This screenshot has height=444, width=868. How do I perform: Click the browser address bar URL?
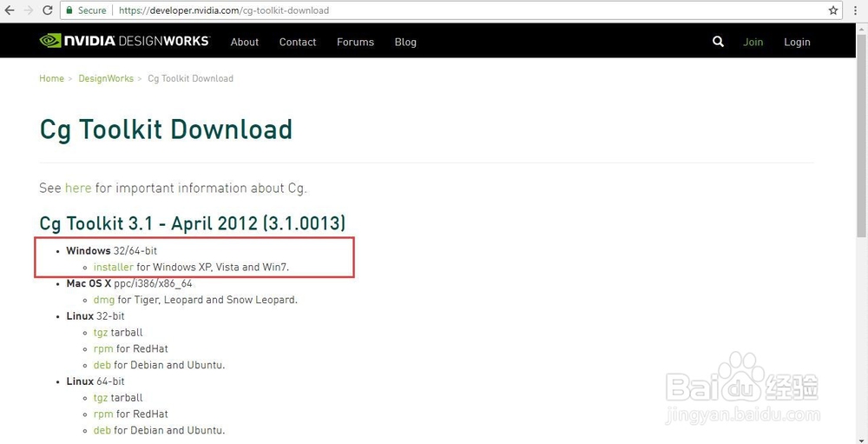pyautogui.click(x=224, y=10)
